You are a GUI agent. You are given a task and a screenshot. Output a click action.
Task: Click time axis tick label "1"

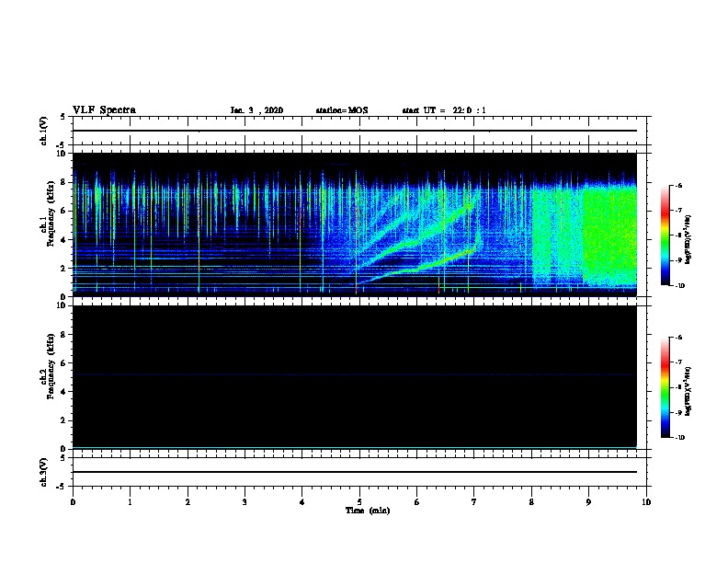(130, 502)
